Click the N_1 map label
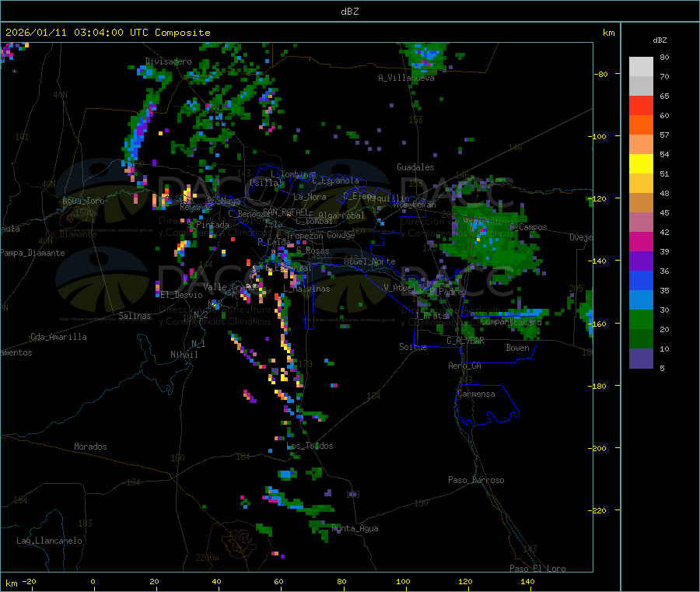The image size is (700, 592). click(198, 343)
